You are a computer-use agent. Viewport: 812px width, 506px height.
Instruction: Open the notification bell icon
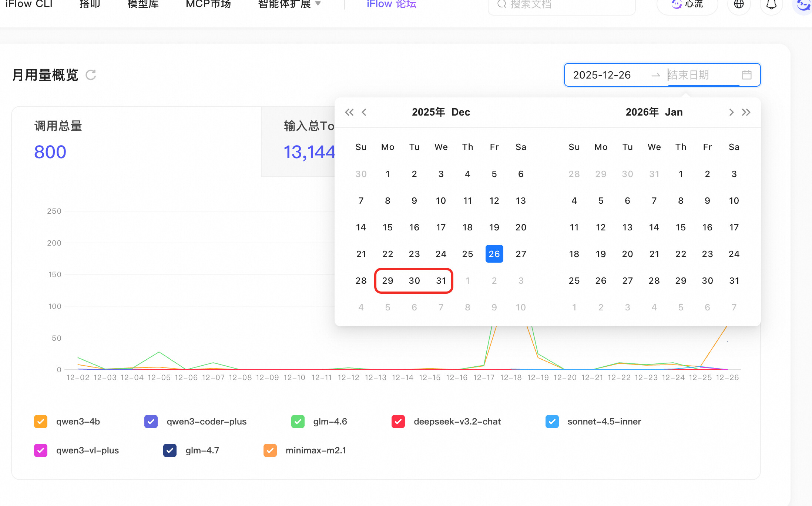pos(771,4)
